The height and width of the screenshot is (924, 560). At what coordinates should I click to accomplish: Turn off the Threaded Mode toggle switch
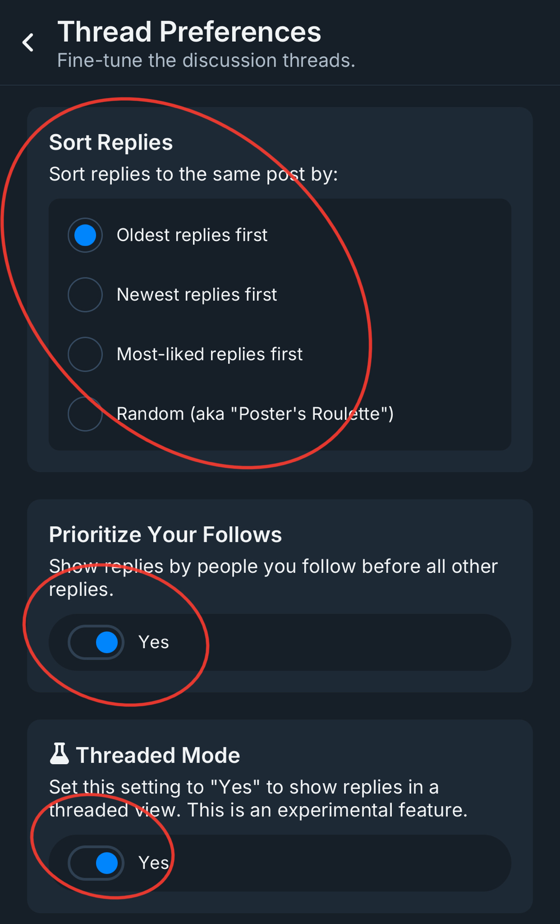tap(96, 863)
